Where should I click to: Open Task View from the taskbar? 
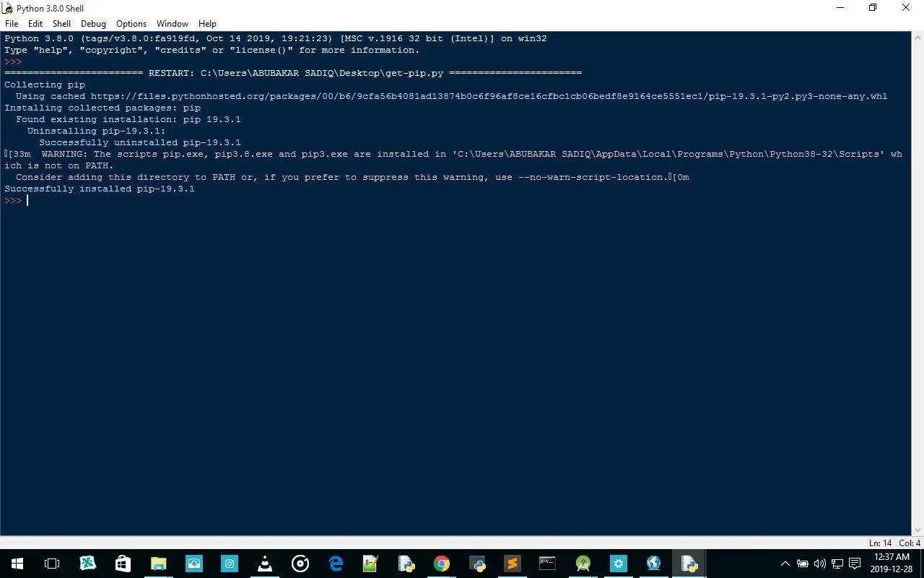(x=52, y=564)
